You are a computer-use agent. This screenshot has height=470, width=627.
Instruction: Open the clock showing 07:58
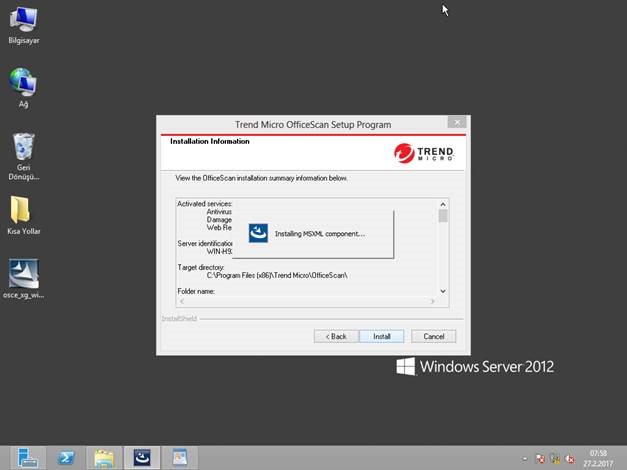click(598, 458)
